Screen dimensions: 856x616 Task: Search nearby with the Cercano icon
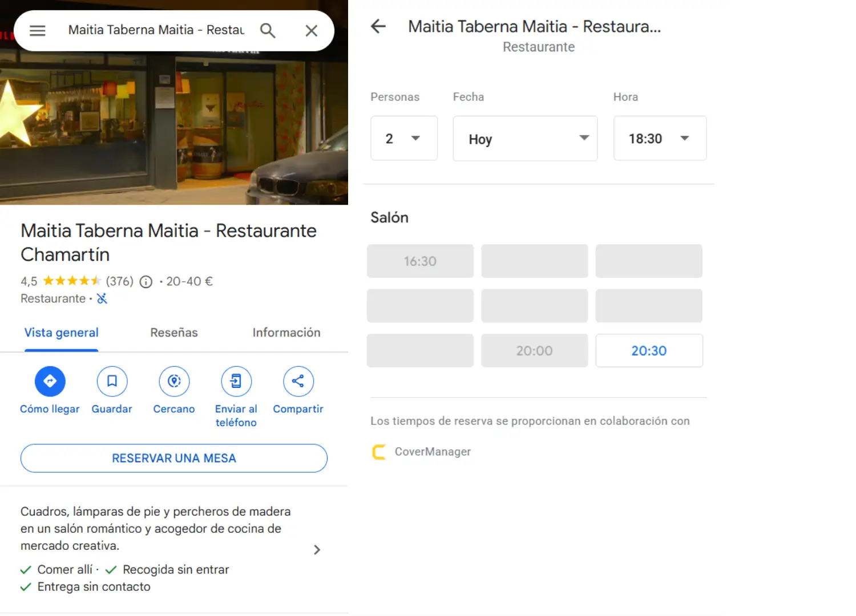tap(174, 381)
